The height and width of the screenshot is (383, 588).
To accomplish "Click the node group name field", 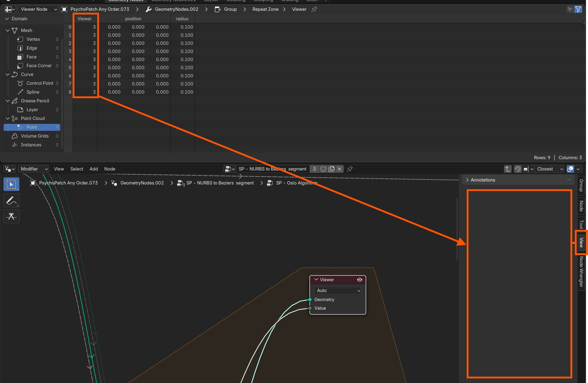I will (272, 169).
